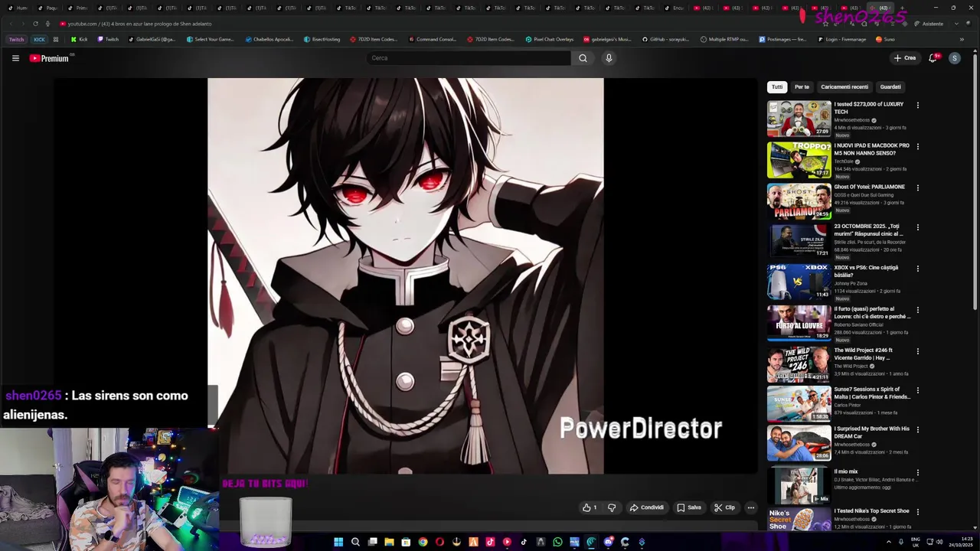980x551 pixels.
Task: Open WhatsApp from the taskbar
Action: [557, 542]
